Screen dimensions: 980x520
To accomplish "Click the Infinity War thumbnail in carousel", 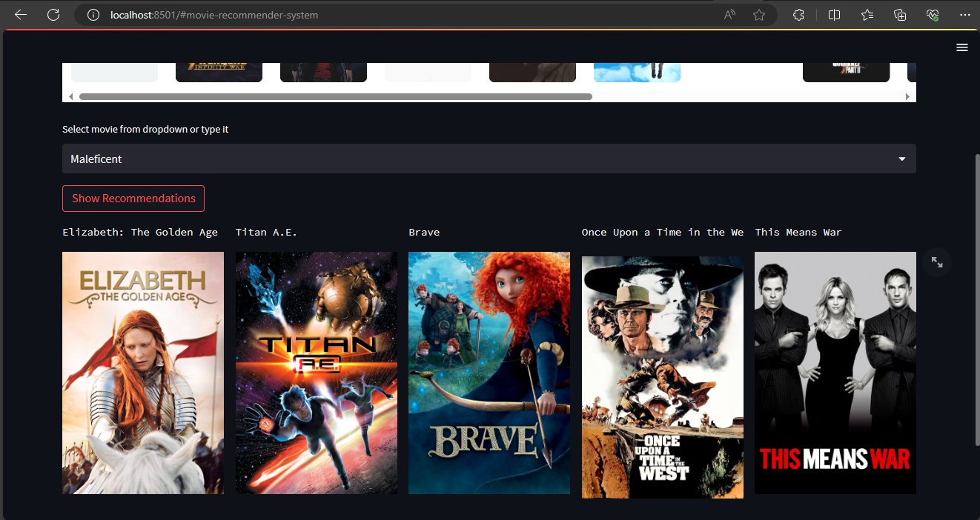I will (219, 72).
